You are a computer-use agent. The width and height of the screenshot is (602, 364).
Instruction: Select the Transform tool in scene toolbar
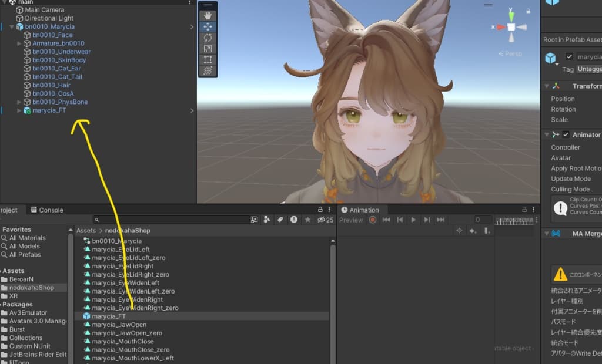point(208,70)
